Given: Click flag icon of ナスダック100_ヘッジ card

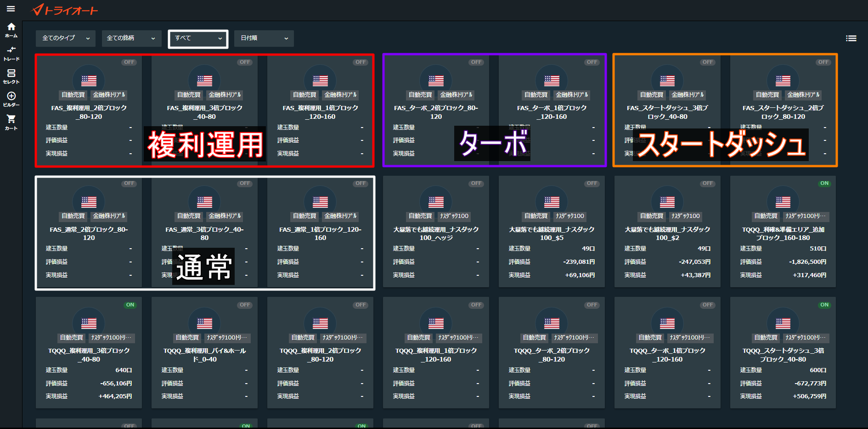Looking at the screenshot, I should (436, 202).
